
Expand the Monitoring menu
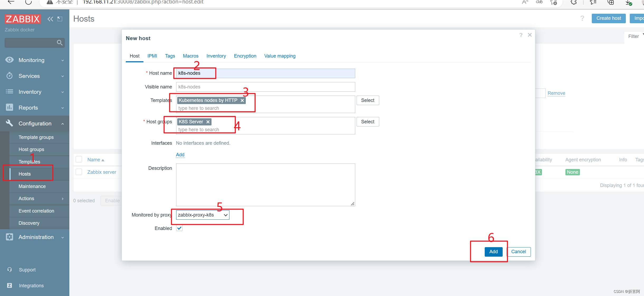[x=63, y=60]
